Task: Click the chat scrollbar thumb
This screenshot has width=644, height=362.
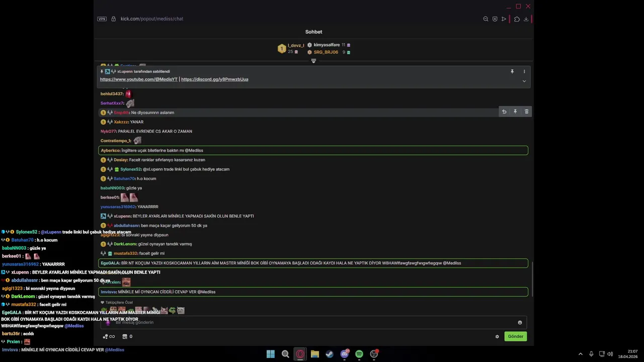Action: 532,279
